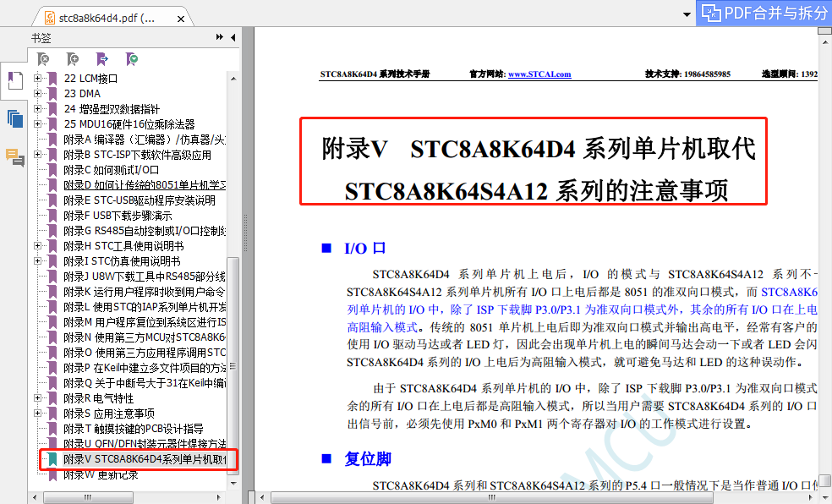Viewport: 832px width, 504px height.
Task: Click the bookmark icon beside 附录C 如何测试I/O口
Action: tap(52, 170)
